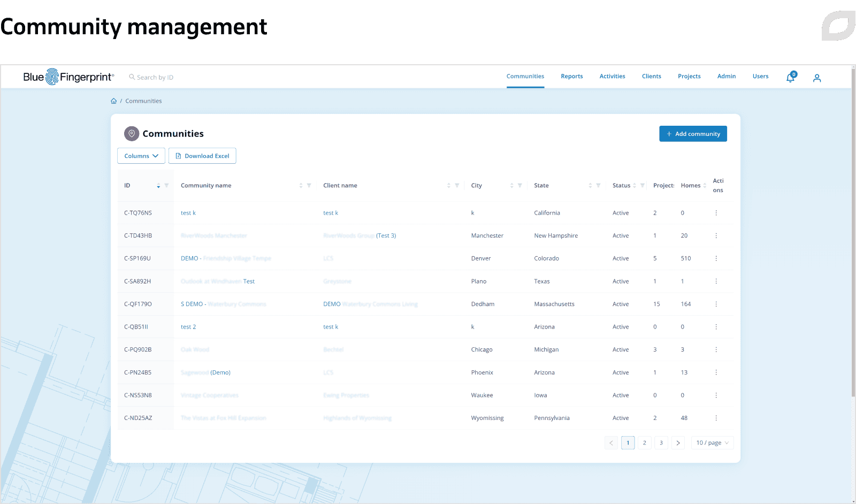The height and width of the screenshot is (504, 856).
Task: Open community link 'test 2'
Action: (x=188, y=327)
